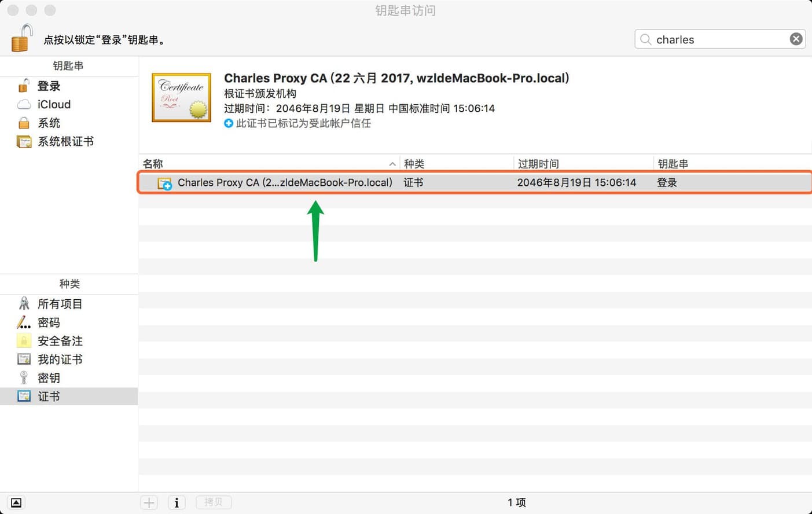Click the 根证书颁发机构 label
Screen dimensions: 812x514
(x=260, y=94)
